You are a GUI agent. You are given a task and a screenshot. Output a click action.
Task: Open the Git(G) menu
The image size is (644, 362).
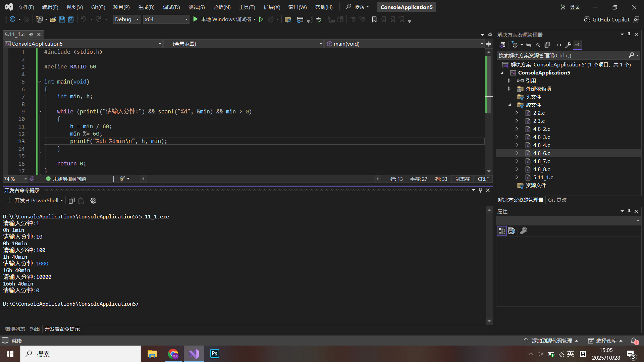(98, 7)
